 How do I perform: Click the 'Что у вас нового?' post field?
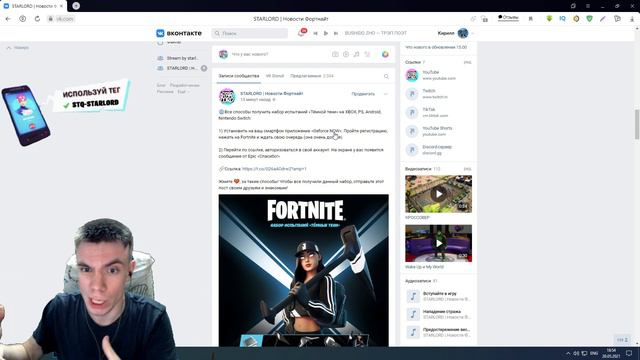click(x=250, y=54)
